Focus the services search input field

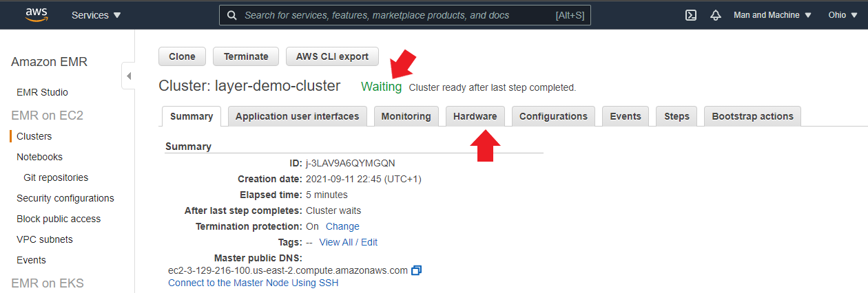404,15
